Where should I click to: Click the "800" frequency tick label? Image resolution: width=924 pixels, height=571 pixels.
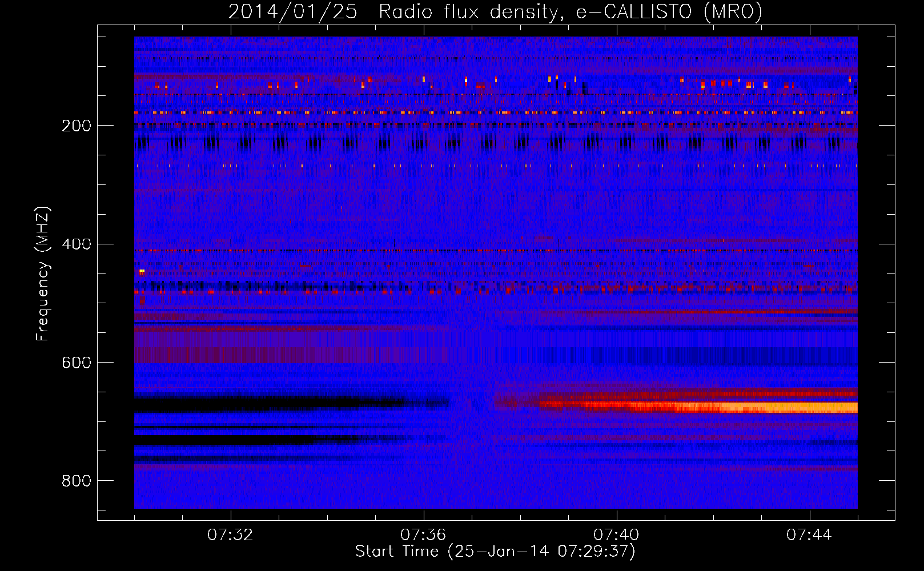(x=77, y=481)
